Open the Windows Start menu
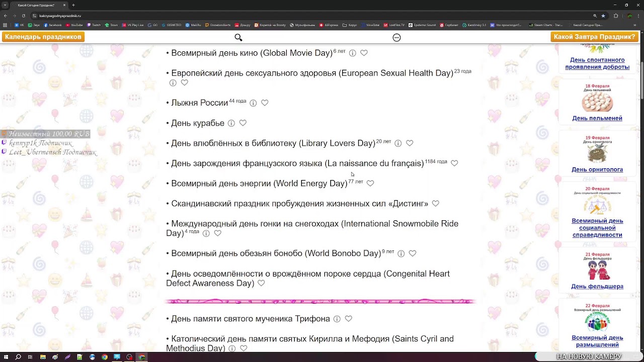644x362 pixels. (5, 357)
